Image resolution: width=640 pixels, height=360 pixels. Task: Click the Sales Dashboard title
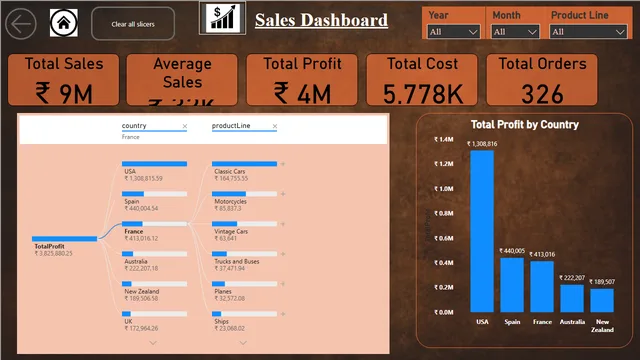tap(321, 20)
